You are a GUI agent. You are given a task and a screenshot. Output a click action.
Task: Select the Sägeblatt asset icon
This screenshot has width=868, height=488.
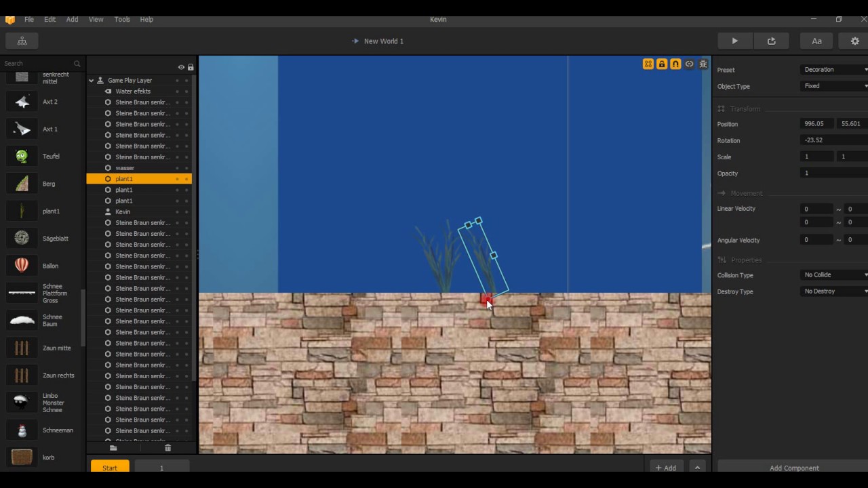(x=22, y=239)
